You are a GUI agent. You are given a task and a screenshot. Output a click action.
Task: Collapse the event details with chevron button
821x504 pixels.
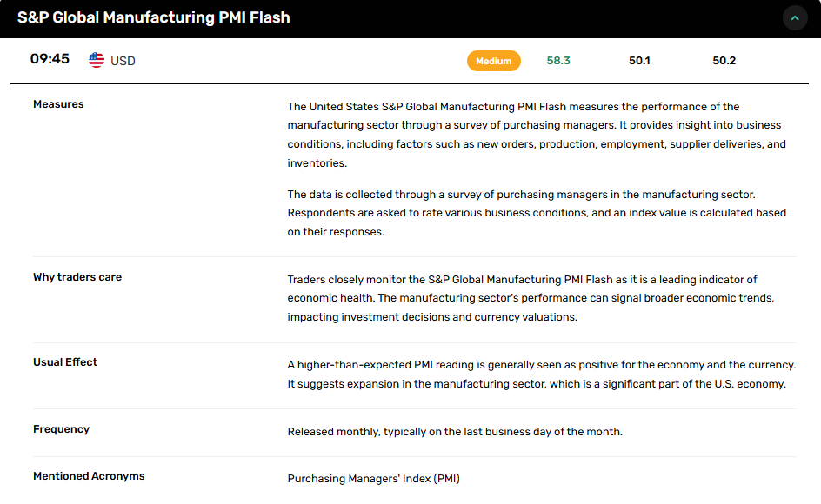click(795, 18)
